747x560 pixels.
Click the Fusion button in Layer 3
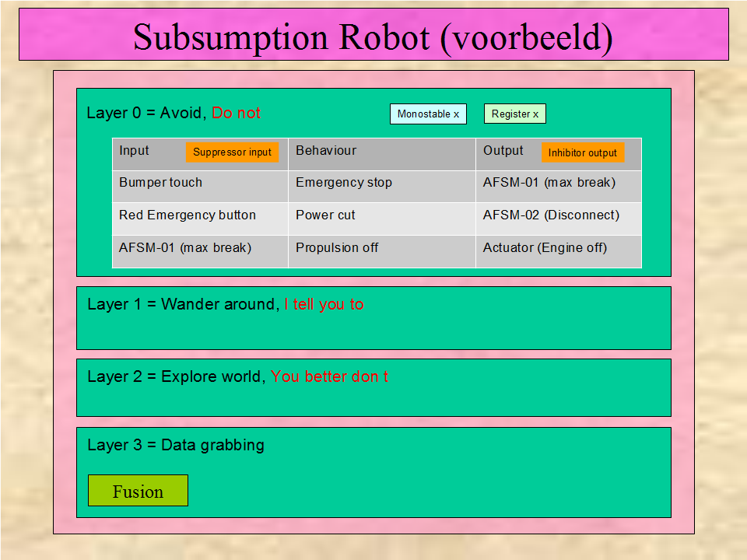point(138,491)
